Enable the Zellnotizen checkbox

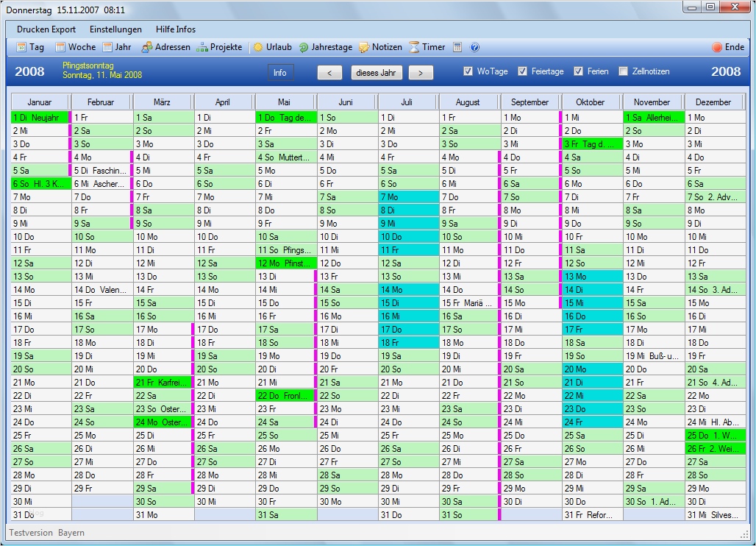pyautogui.click(x=623, y=71)
